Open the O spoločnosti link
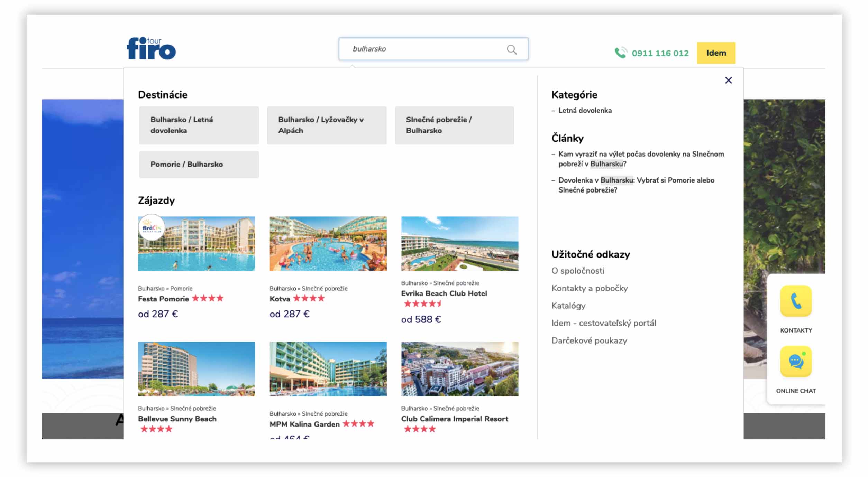Image resolution: width=868 pixels, height=477 pixels. pos(578,271)
